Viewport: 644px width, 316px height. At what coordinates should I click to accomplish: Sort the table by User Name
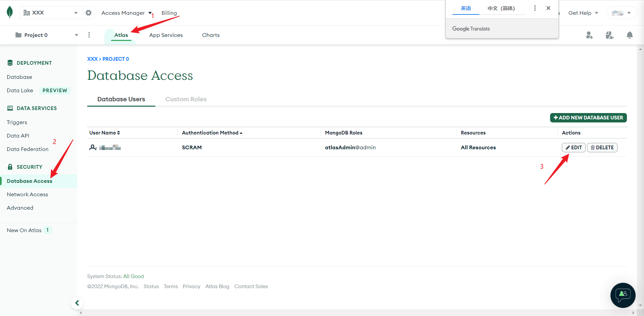105,133
